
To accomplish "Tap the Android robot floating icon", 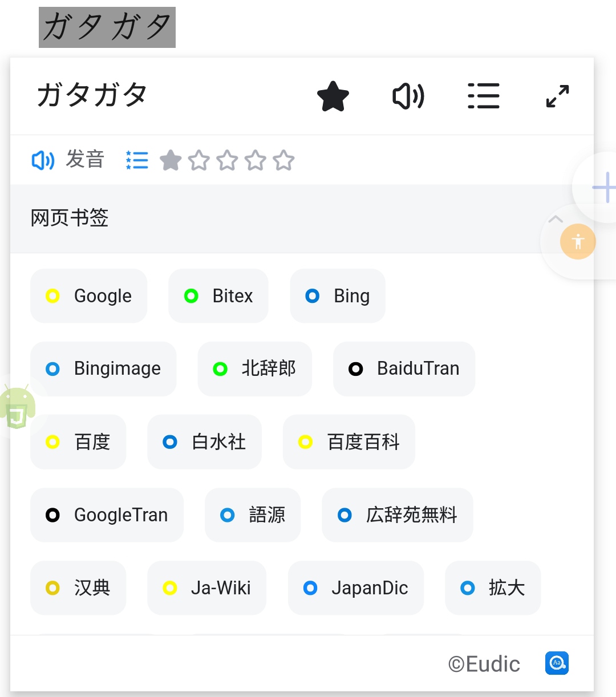I will tap(17, 406).
